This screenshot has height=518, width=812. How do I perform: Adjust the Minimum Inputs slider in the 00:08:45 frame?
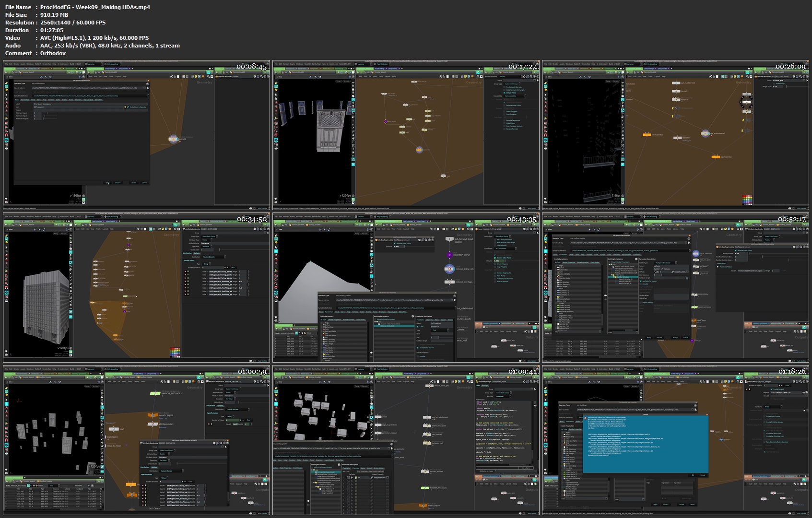[x=49, y=113]
